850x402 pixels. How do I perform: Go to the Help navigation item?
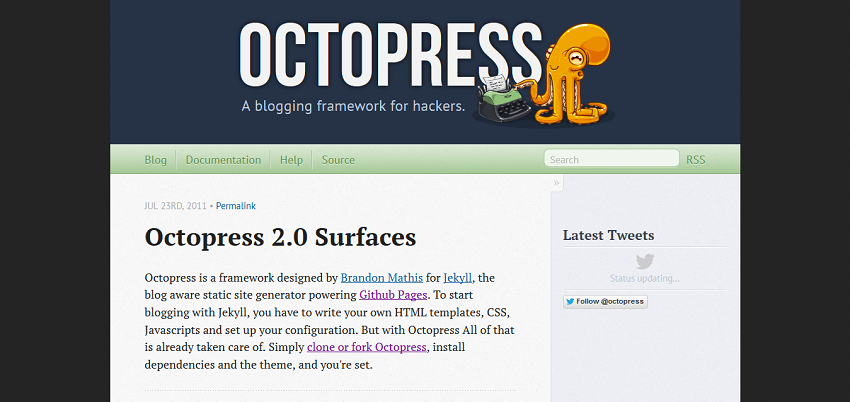tap(291, 160)
